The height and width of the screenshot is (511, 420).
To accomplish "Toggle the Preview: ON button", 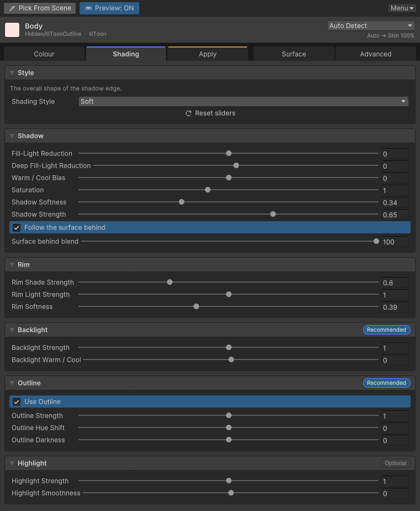I will pyautogui.click(x=109, y=8).
